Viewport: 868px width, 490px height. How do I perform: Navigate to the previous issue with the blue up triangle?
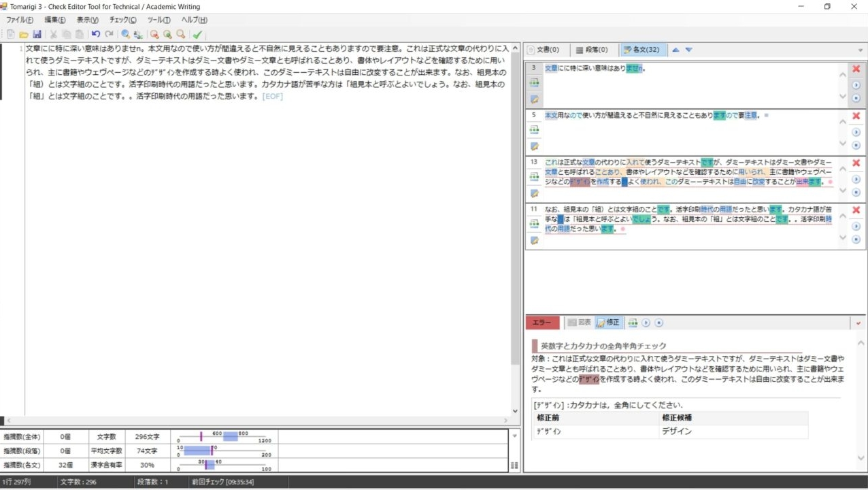(675, 49)
